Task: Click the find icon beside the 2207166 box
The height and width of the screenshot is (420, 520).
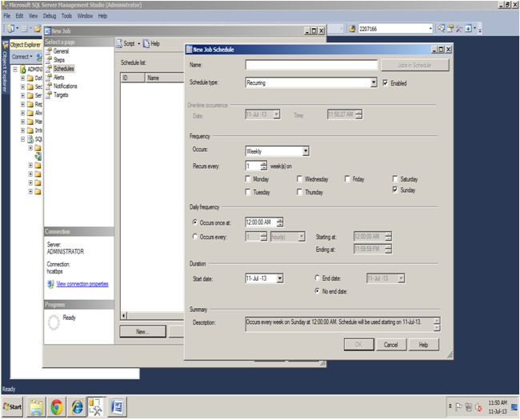Action: click(441, 29)
